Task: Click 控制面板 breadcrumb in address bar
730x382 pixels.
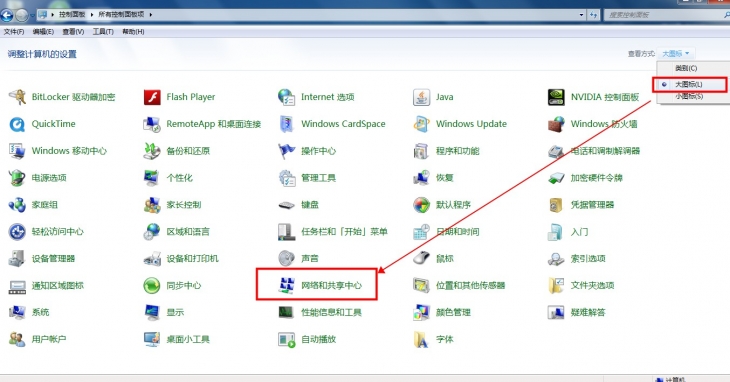Action: [72, 15]
